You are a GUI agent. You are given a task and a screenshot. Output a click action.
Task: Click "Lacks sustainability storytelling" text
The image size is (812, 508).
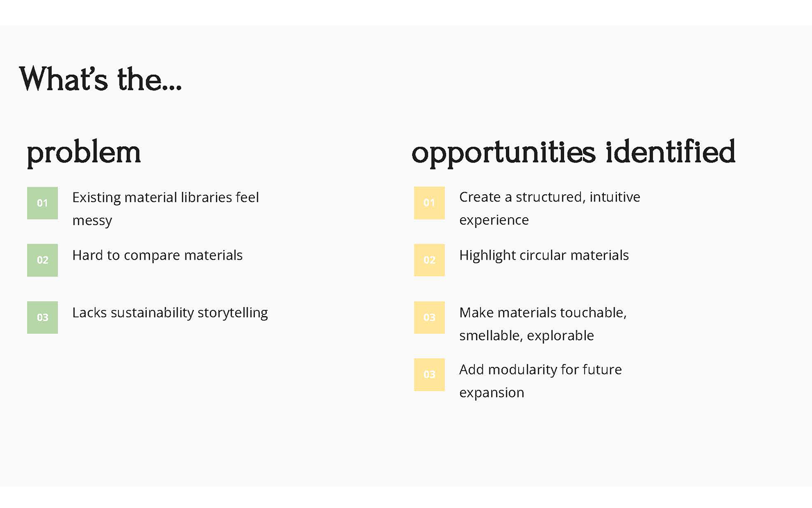(x=170, y=313)
